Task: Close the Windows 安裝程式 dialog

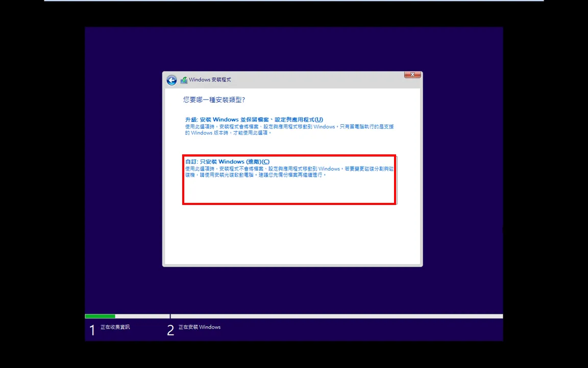Action: coord(412,74)
